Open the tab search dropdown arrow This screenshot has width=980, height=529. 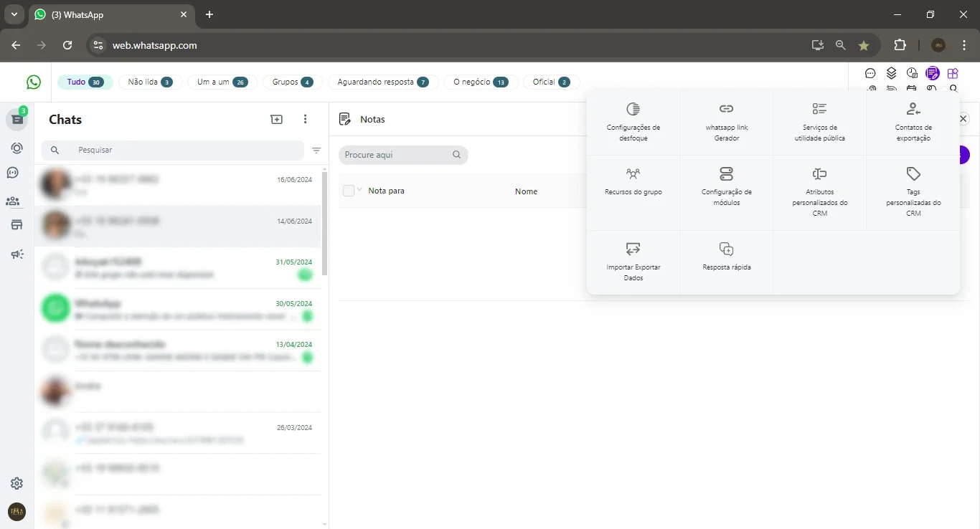tap(14, 14)
